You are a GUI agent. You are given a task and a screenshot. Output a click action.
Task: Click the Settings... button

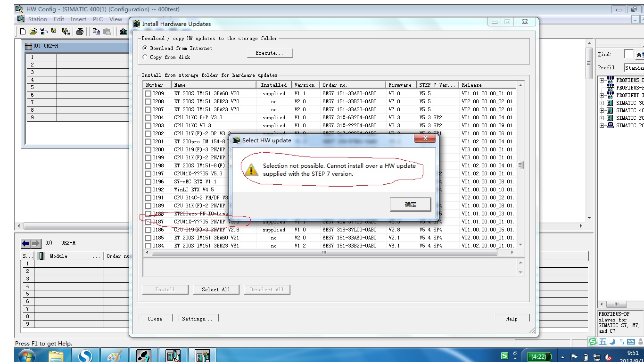click(197, 319)
